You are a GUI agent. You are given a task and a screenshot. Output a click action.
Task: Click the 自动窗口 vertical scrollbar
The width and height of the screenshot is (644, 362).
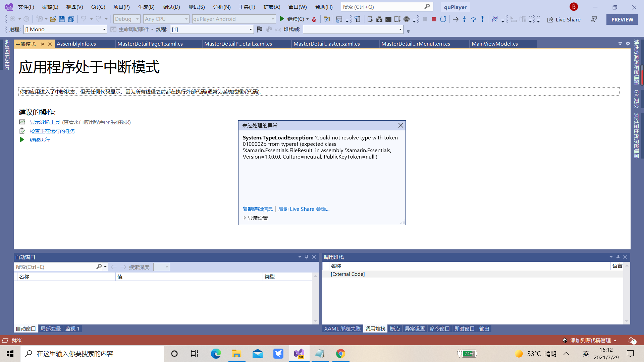pos(315,298)
